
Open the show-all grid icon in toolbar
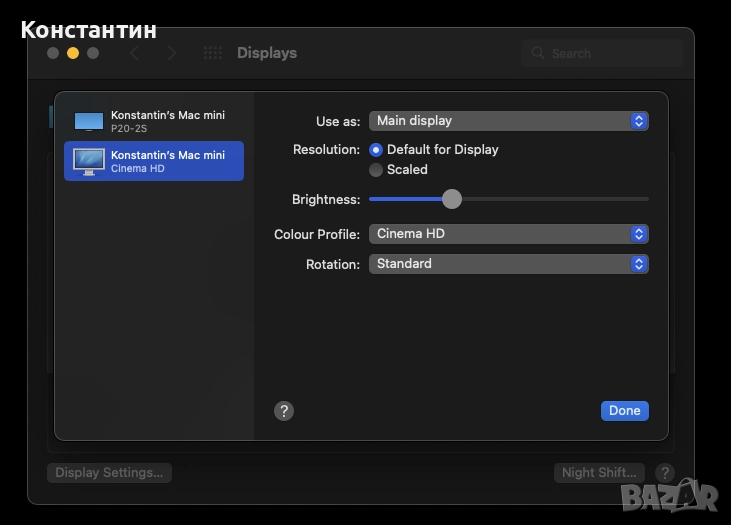click(x=212, y=53)
